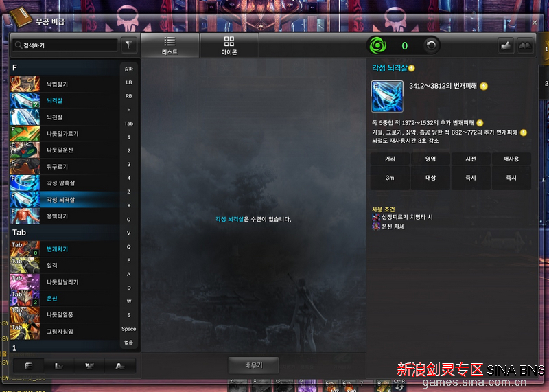Pick the 나뭇잎운신 skill icon
The width and height of the screenshot is (549, 392).
[25, 150]
